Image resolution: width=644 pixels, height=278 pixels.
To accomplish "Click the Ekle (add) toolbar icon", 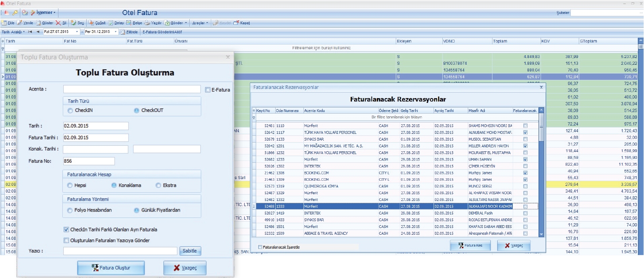I will tap(4, 23).
